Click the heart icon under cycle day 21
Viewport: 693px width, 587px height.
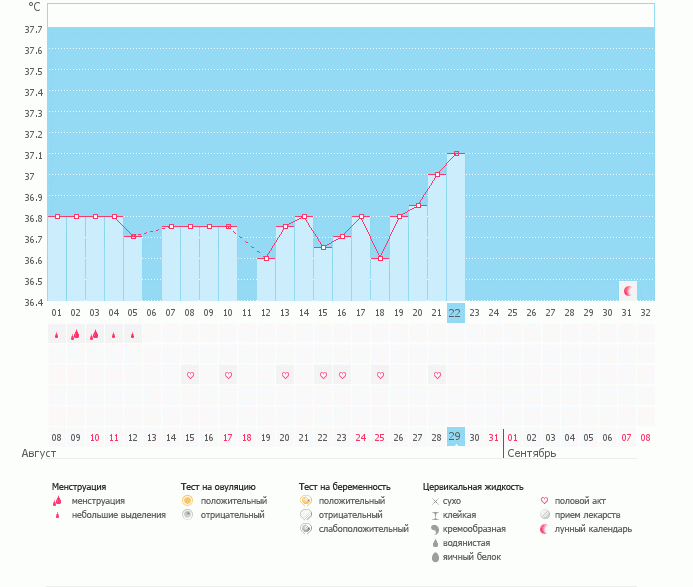(x=437, y=375)
